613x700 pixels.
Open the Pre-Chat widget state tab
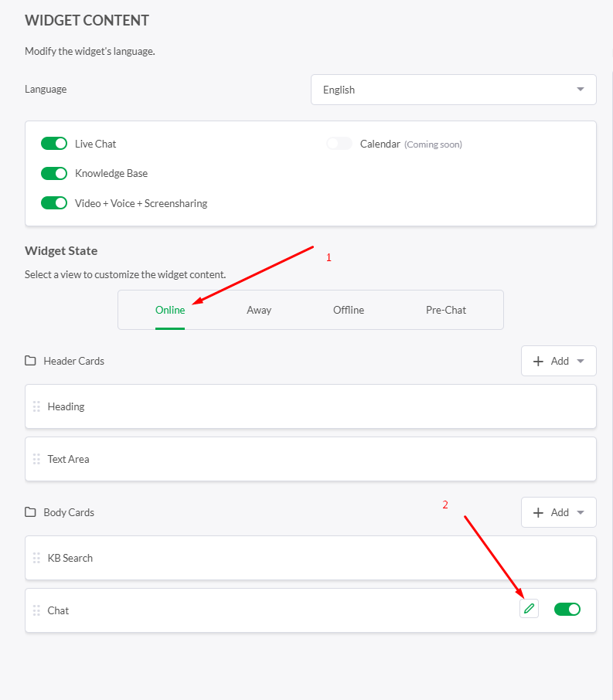(x=446, y=310)
